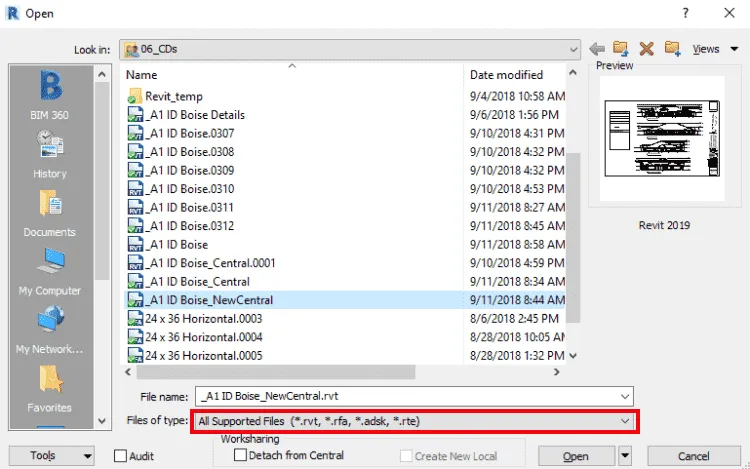Viewport: 750px width, 469px height.
Task: Select family icon for 24 x 36 Horizontal.0005
Action: pyautogui.click(x=135, y=356)
